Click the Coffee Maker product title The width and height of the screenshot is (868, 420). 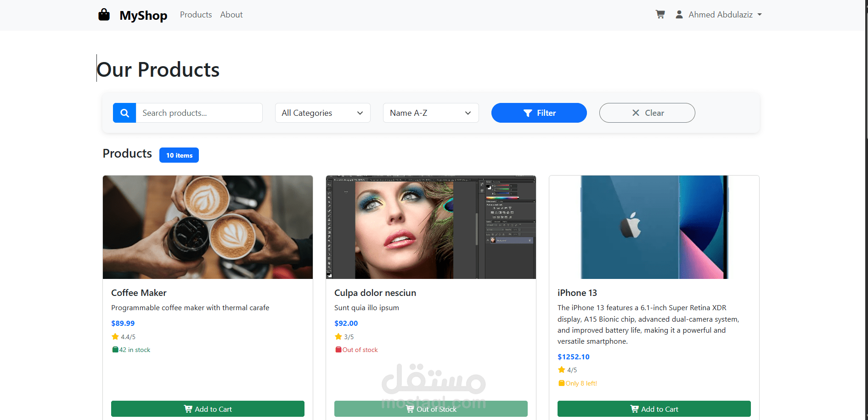click(139, 293)
